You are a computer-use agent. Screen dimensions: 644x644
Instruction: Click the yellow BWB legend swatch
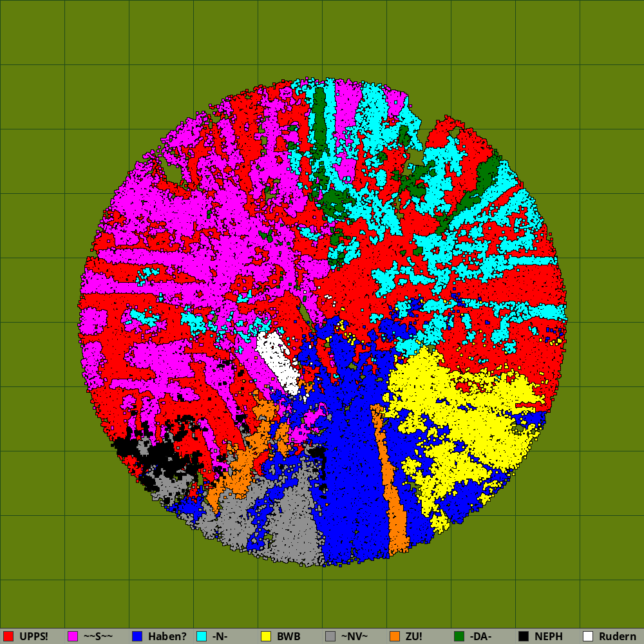(266, 636)
